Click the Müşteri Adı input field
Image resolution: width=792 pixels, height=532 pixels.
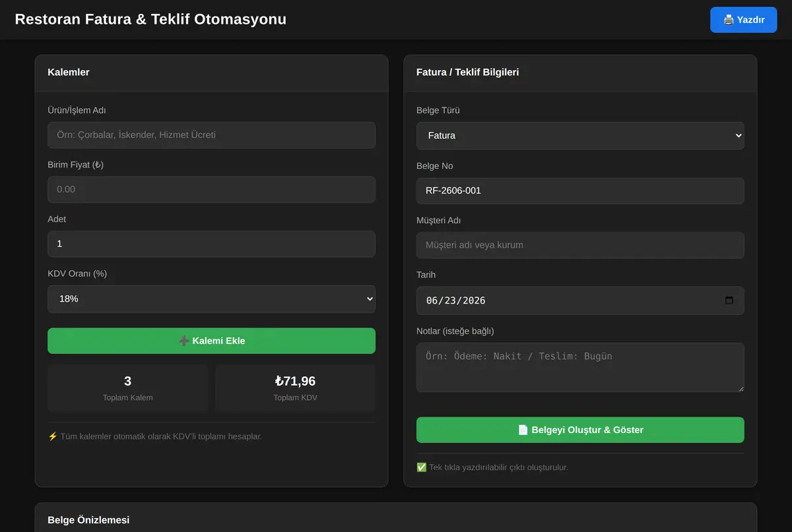click(x=580, y=245)
